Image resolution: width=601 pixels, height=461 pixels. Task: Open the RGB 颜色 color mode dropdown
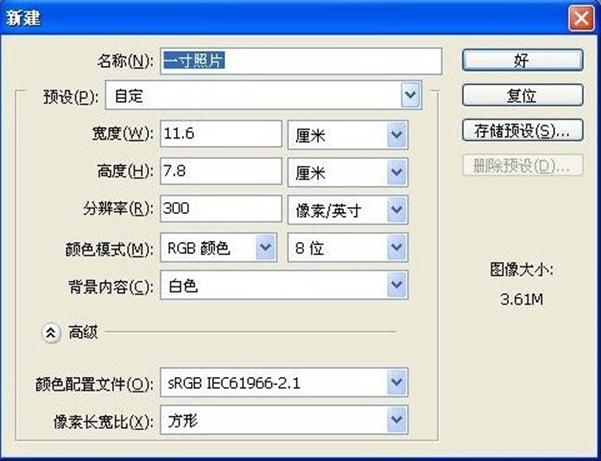pyautogui.click(x=218, y=248)
